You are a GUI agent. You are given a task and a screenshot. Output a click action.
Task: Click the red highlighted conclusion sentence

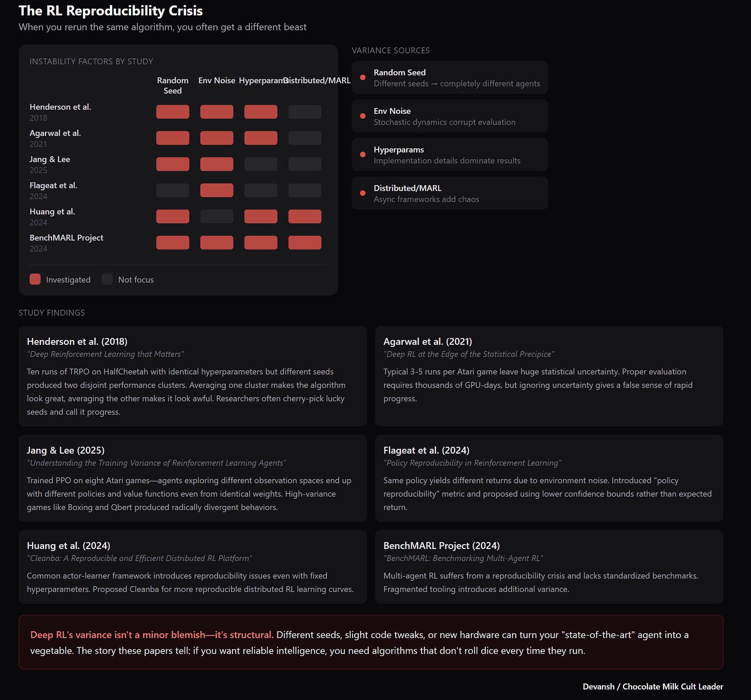151,635
